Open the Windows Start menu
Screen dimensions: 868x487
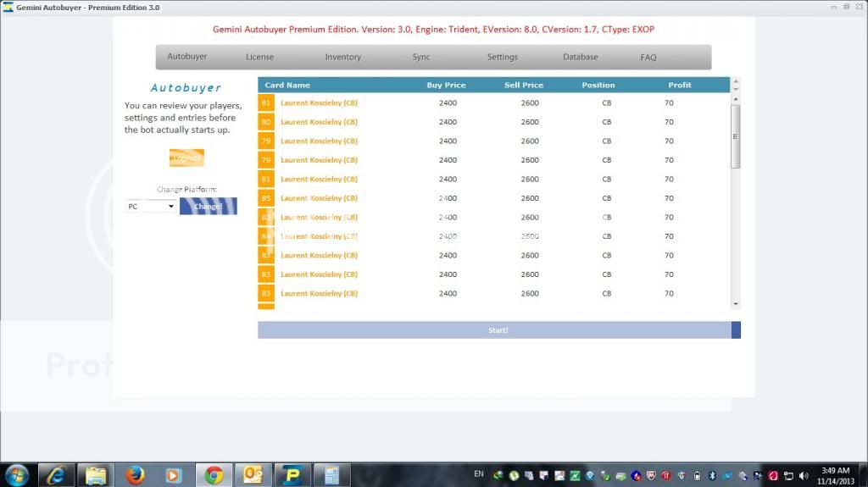tap(17, 474)
